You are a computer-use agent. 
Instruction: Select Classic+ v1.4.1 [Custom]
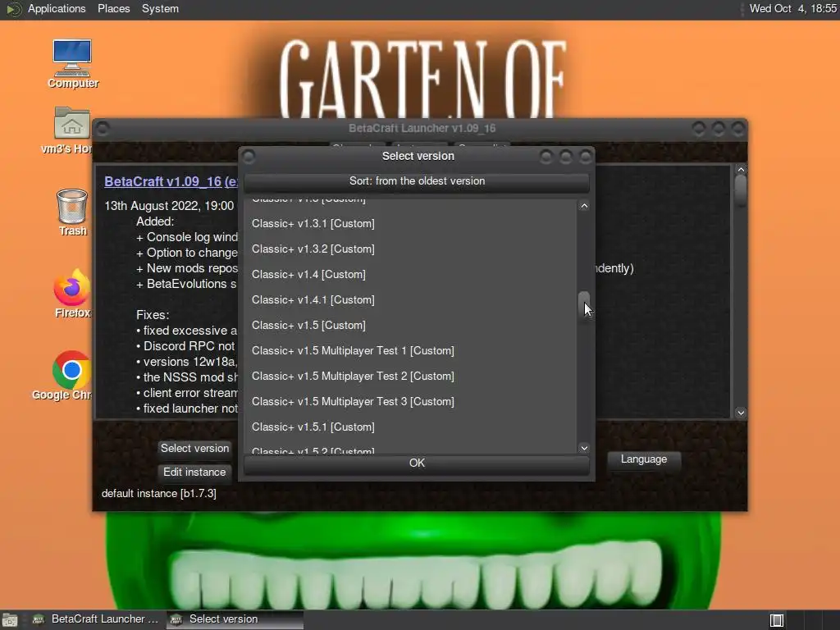412,300
